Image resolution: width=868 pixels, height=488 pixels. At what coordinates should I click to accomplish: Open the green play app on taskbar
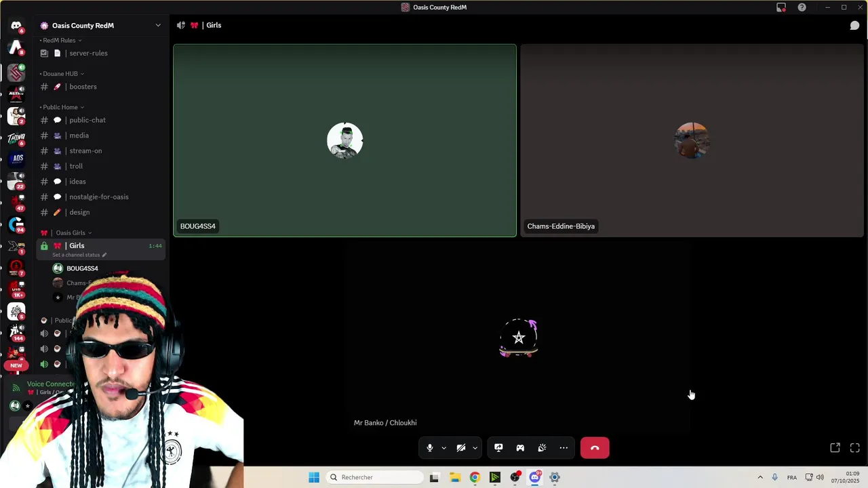point(495,477)
